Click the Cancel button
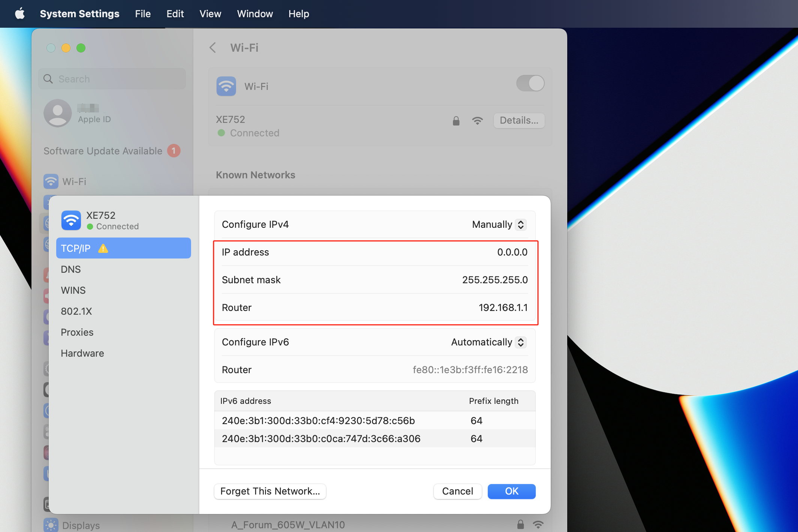The height and width of the screenshot is (532, 798). [457, 491]
